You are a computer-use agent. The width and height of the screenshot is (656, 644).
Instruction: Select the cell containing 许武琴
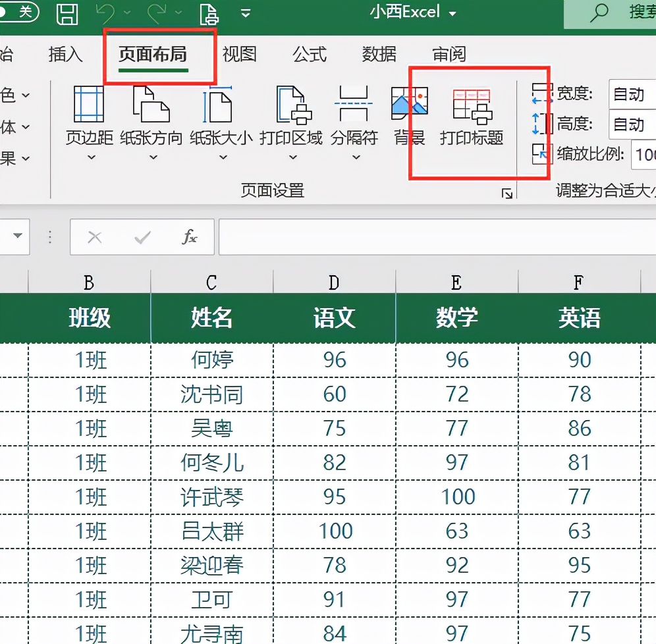211,497
